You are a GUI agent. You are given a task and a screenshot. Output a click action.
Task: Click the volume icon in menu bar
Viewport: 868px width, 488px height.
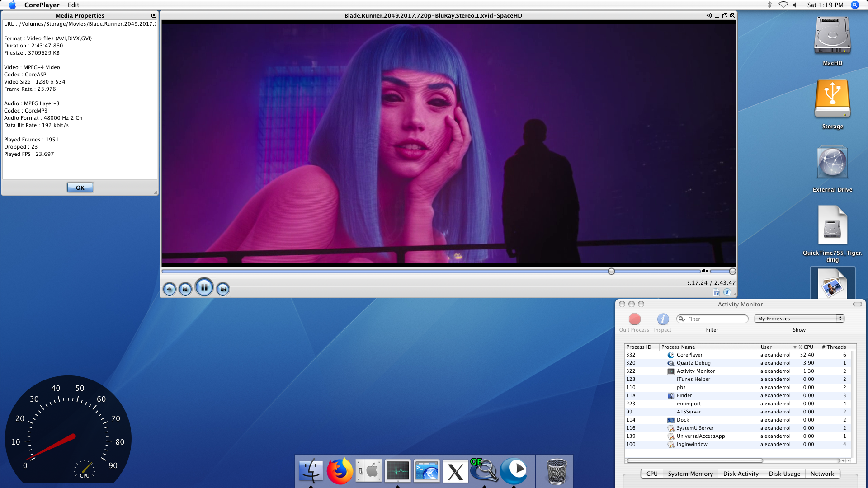(x=795, y=5)
